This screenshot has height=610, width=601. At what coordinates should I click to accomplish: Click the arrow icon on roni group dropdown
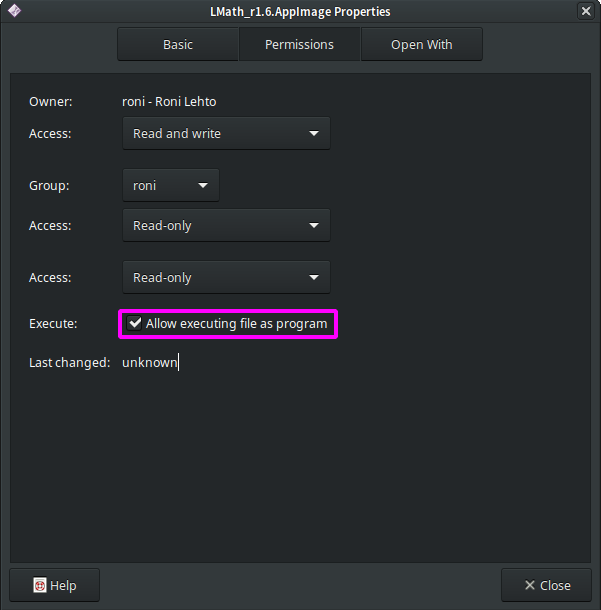pos(203,186)
